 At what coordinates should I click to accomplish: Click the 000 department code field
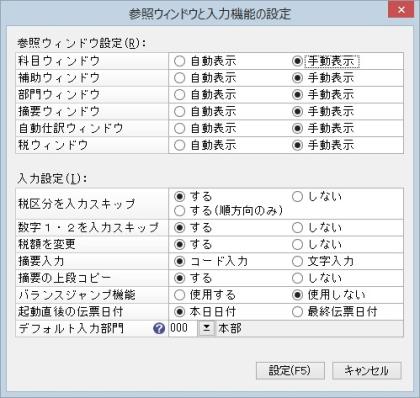pyautogui.click(x=183, y=328)
